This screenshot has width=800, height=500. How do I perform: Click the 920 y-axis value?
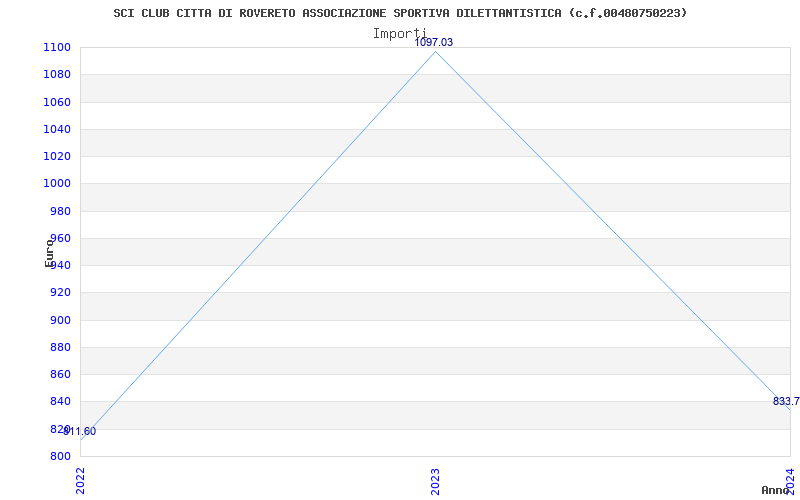(60, 293)
